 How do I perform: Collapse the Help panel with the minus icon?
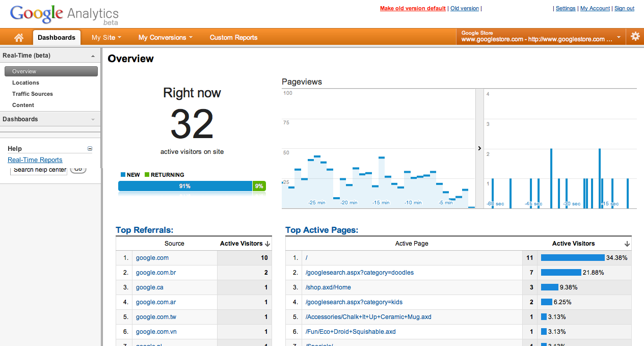90,148
